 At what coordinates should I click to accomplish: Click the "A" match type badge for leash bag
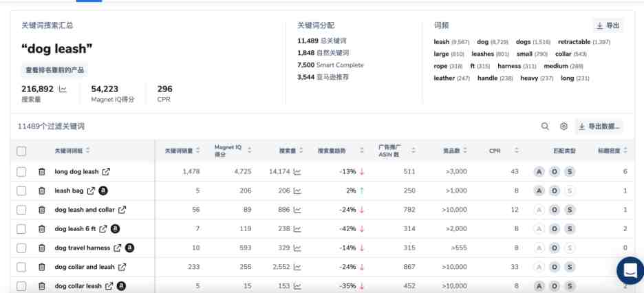pyautogui.click(x=539, y=191)
